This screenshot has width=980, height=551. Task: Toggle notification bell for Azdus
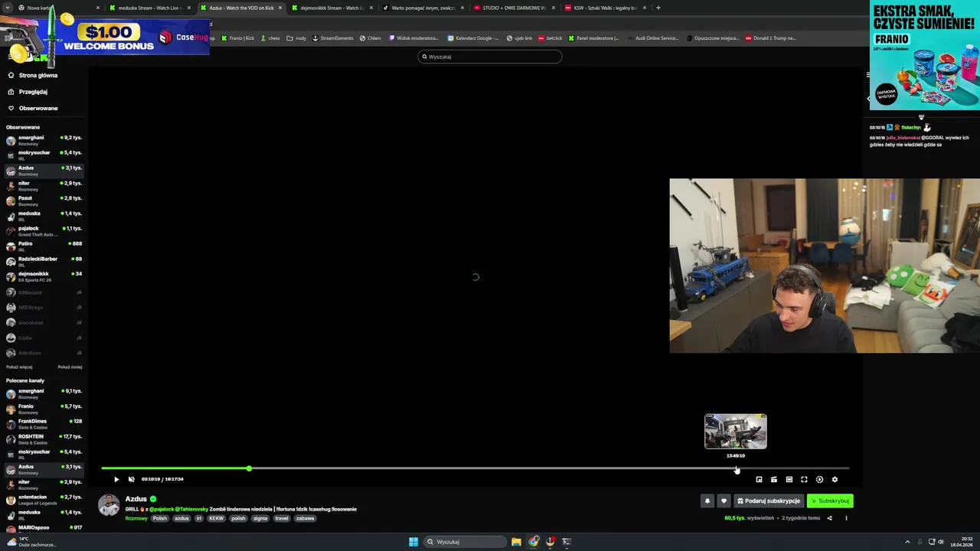[707, 501]
